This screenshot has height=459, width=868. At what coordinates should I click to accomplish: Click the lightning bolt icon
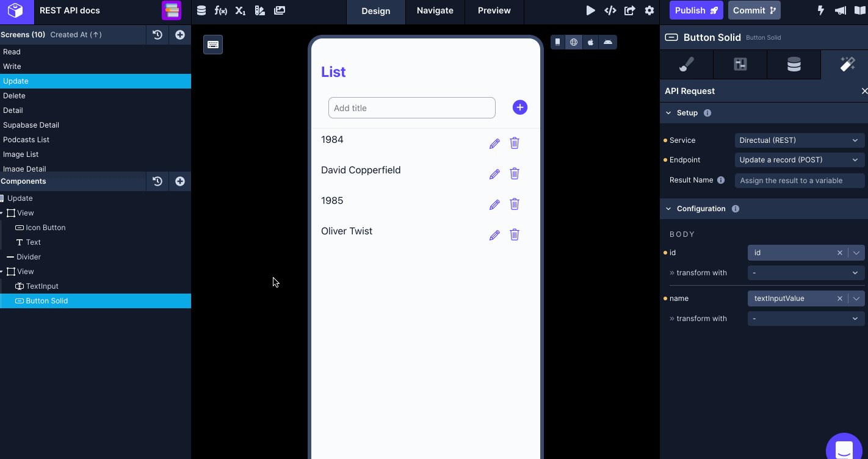click(x=821, y=10)
